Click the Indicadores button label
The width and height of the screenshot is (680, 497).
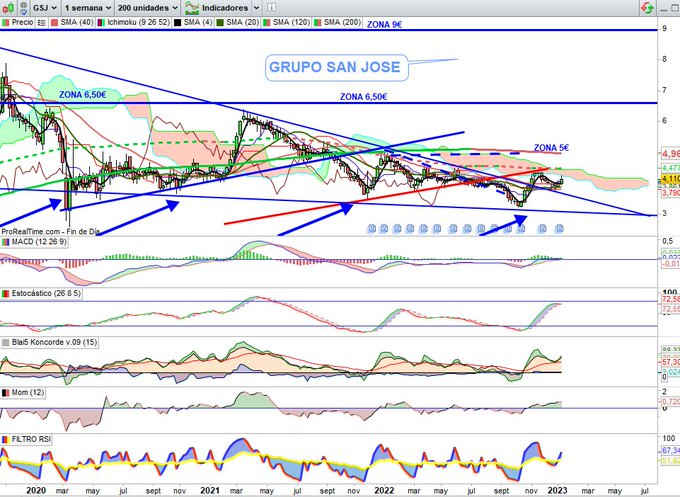pyautogui.click(x=225, y=8)
